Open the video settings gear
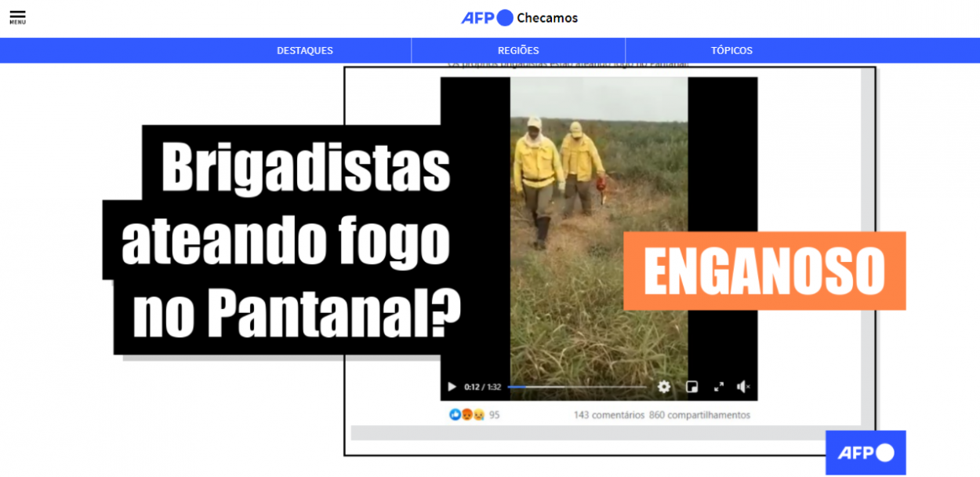Image resolution: width=980 pixels, height=477 pixels. (664, 387)
